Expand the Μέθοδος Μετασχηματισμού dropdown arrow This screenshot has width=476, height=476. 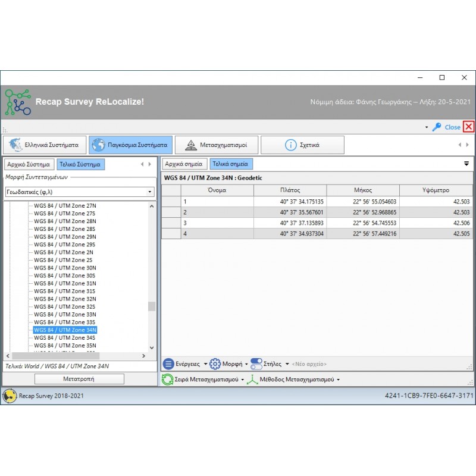(339, 380)
